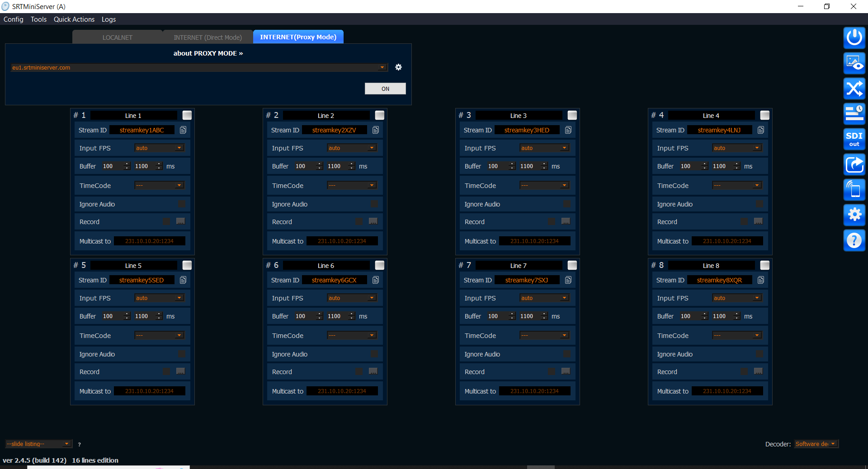Click the SDI out icon
The height and width of the screenshot is (469, 868).
pos(854,139)
